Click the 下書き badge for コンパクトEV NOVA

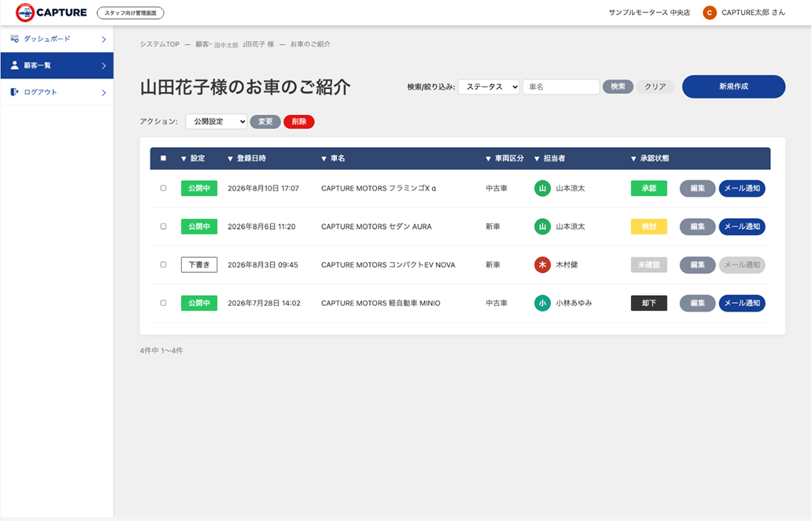pyautogui.click(x=199, y=265)
